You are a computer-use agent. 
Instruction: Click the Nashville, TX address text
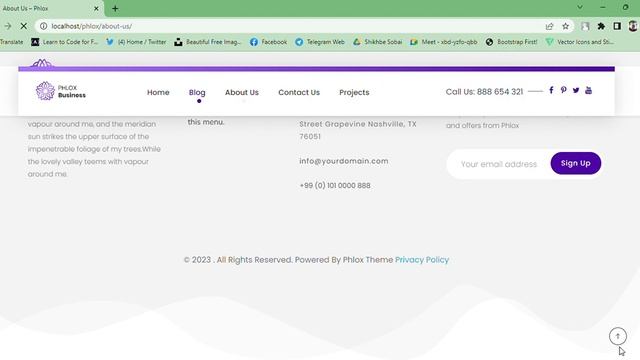pos(358,130)
